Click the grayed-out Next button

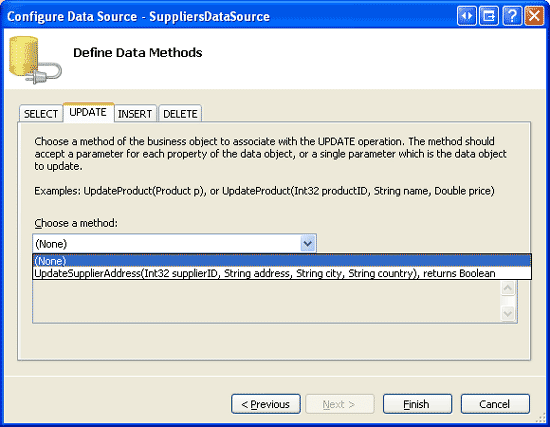tap(340, 404)
